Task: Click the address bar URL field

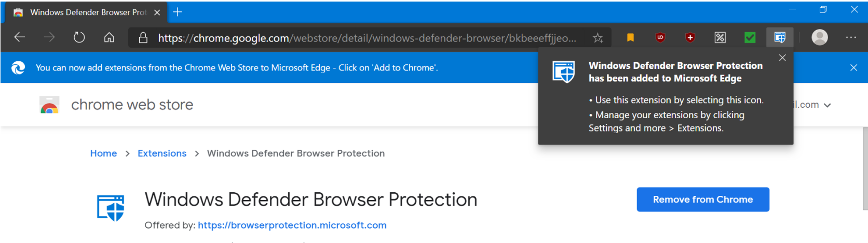Action: tap(363, 38)
